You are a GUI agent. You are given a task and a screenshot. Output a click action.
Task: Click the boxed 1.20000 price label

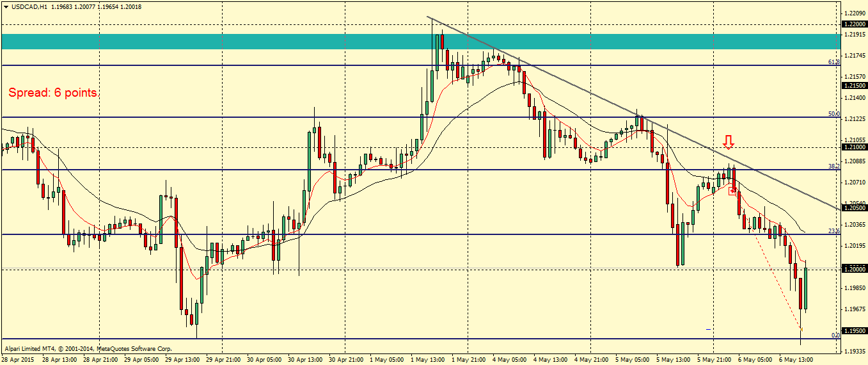854,270
